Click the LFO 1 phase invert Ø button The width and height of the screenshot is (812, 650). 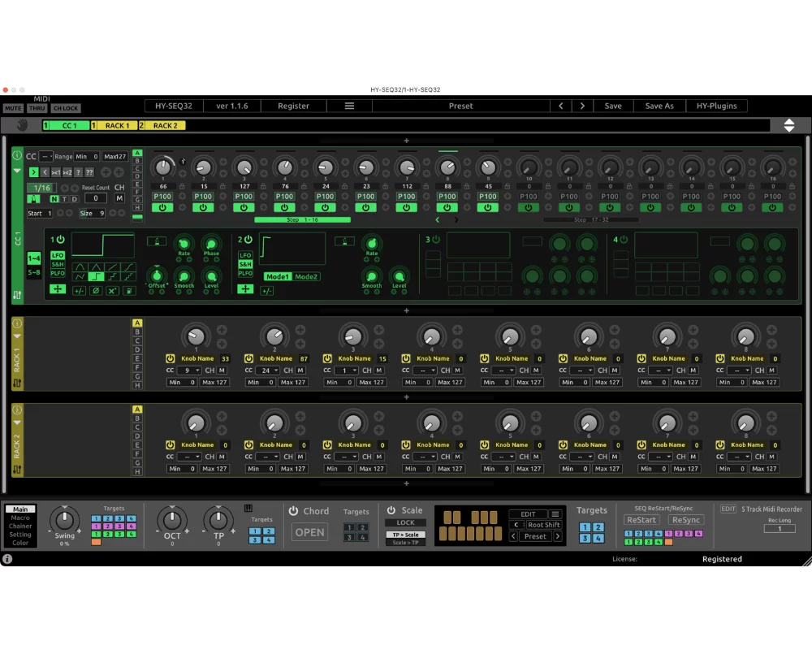96,291
